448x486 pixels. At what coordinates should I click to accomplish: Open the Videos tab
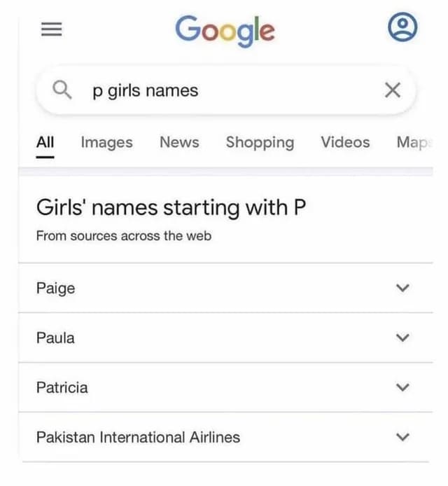point(345,142)
